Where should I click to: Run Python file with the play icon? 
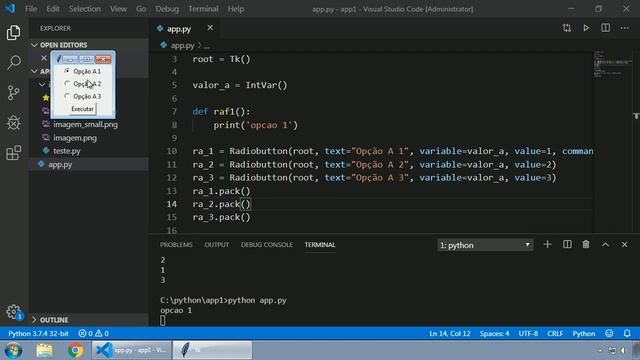tap(586, 28)
